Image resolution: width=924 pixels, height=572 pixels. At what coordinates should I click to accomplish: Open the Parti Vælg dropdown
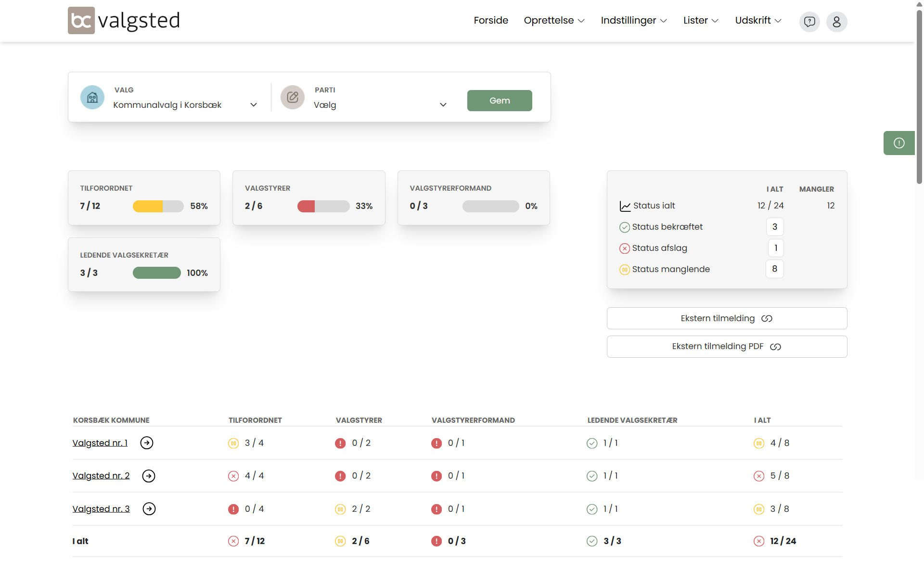tap(380, 105)
